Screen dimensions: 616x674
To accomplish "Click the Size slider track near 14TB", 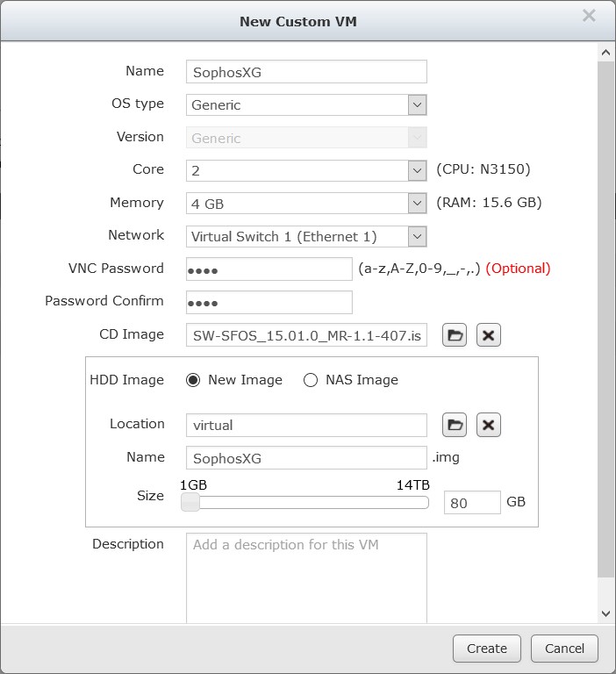I will [x=419, y=503].
